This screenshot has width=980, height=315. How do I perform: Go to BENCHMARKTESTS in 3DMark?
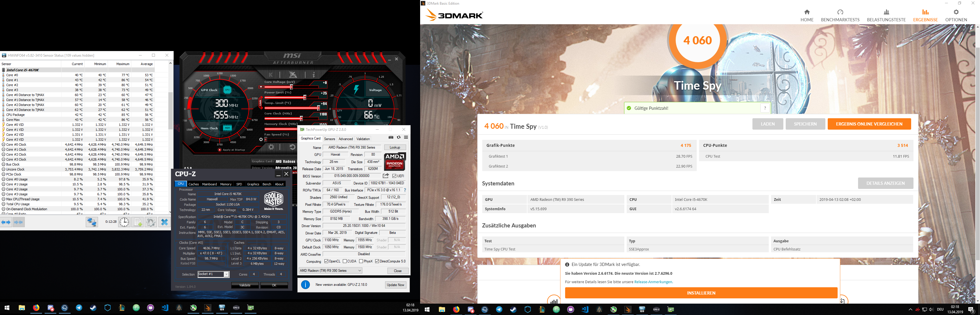(x=840, y=15)
